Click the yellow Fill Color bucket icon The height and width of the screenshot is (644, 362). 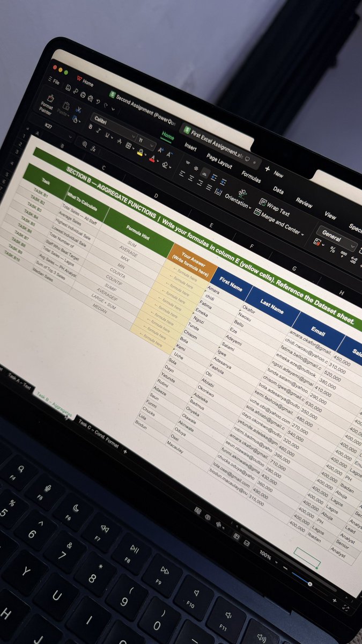140,152
